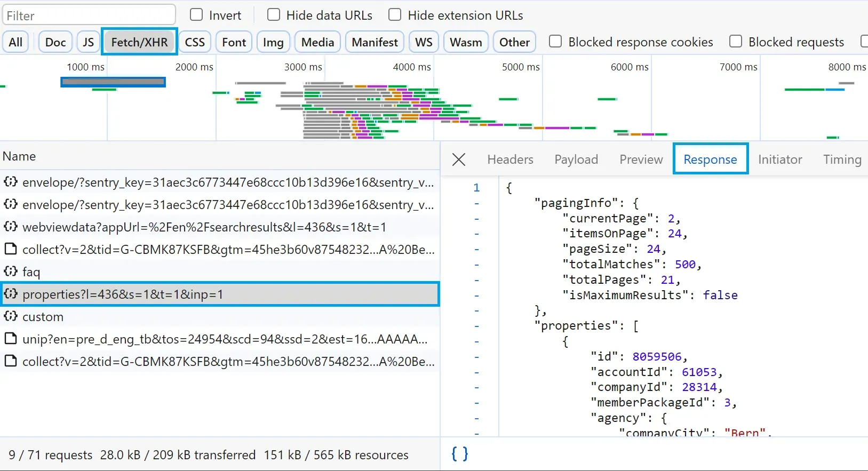868x471 pixels.
Task: Select the Fetch/XHR filter
Action: pos(139,42)
